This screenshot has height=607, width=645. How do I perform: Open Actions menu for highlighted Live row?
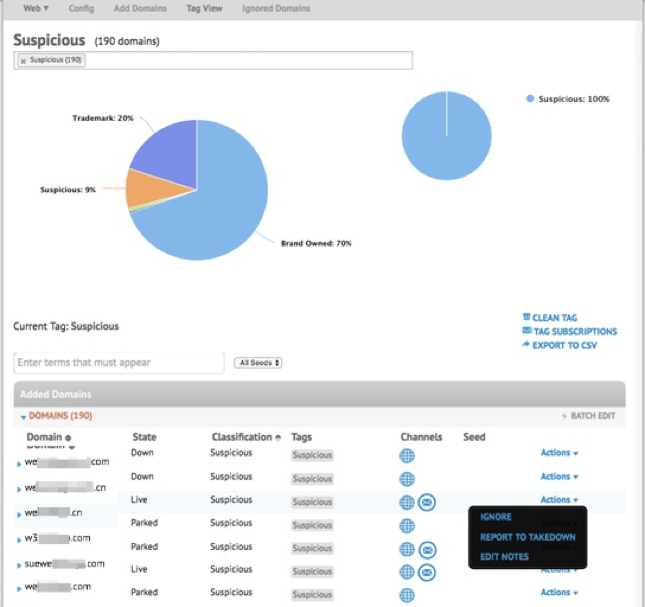[559, 500]
